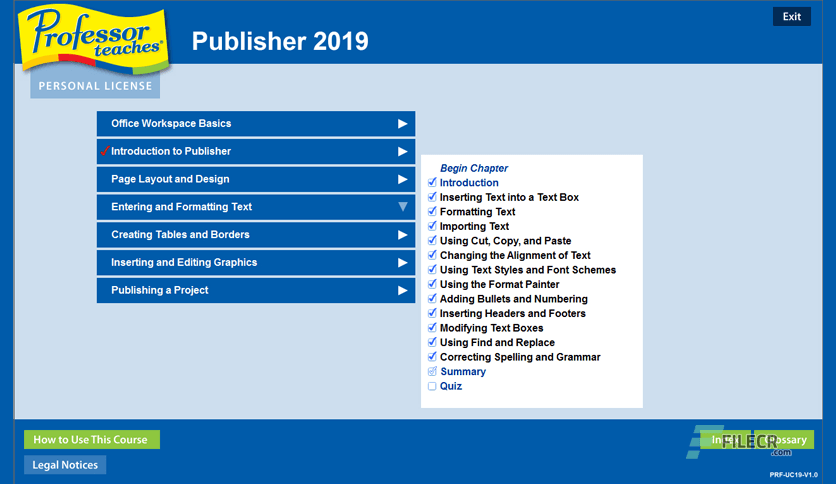Toggle the Formatting Text checkbox
The height and width of the screenshot is (484, 836).
[432, 211]
